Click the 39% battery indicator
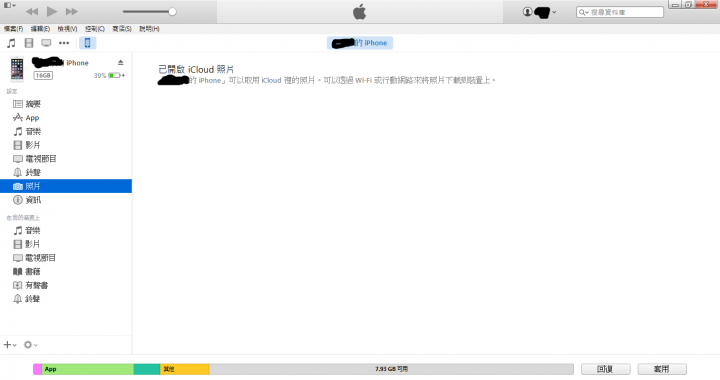 [x=109, y=75]
